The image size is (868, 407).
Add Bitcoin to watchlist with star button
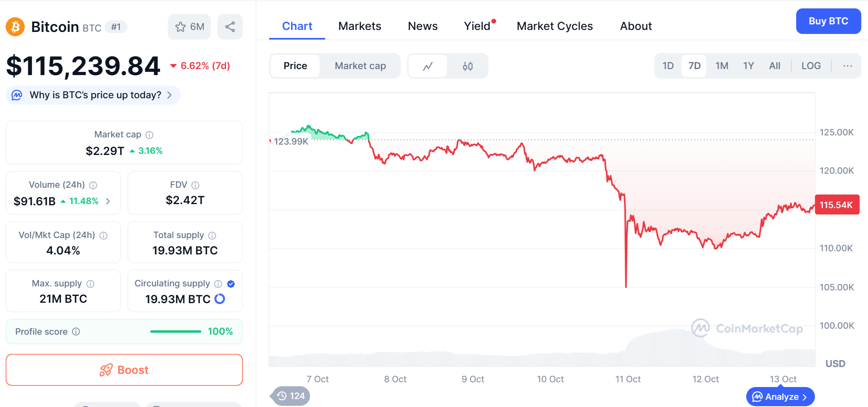pos(189,27)
